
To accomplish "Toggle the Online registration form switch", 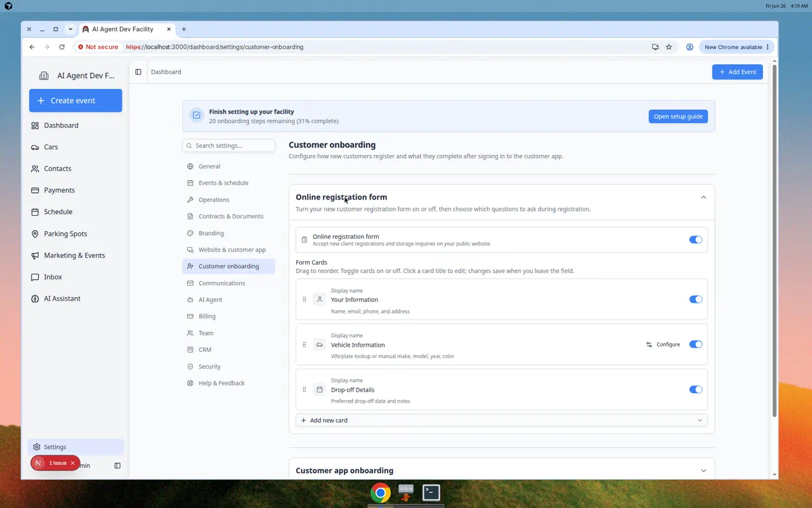I will coord(696,239).
